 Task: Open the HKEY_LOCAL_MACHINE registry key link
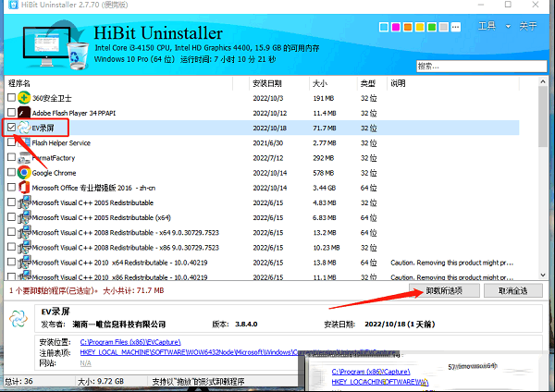point(238,352)
